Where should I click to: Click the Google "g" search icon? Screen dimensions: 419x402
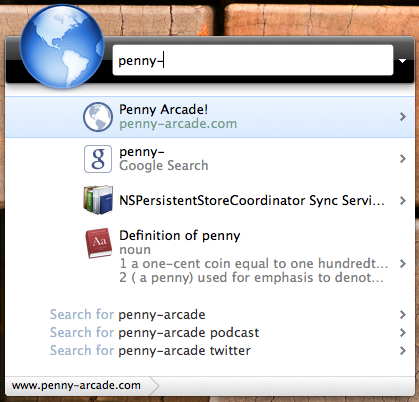[98, 159]
